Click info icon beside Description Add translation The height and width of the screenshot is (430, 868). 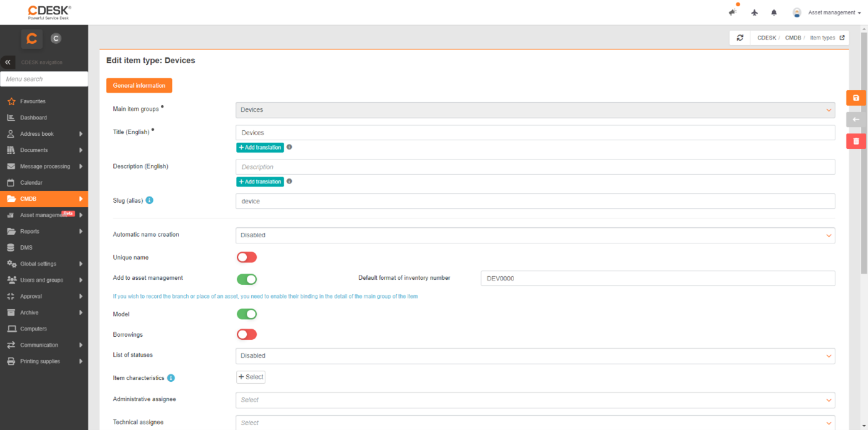(x=289, y=182)
